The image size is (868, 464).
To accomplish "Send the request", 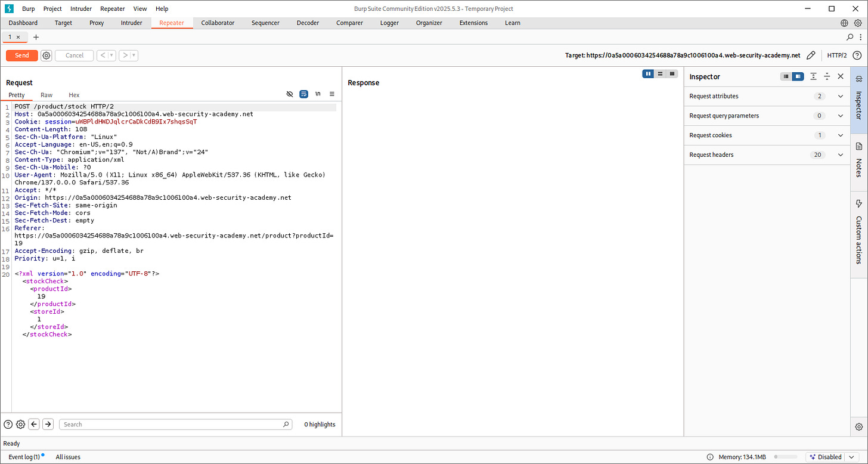I will [x=22, y=55].
